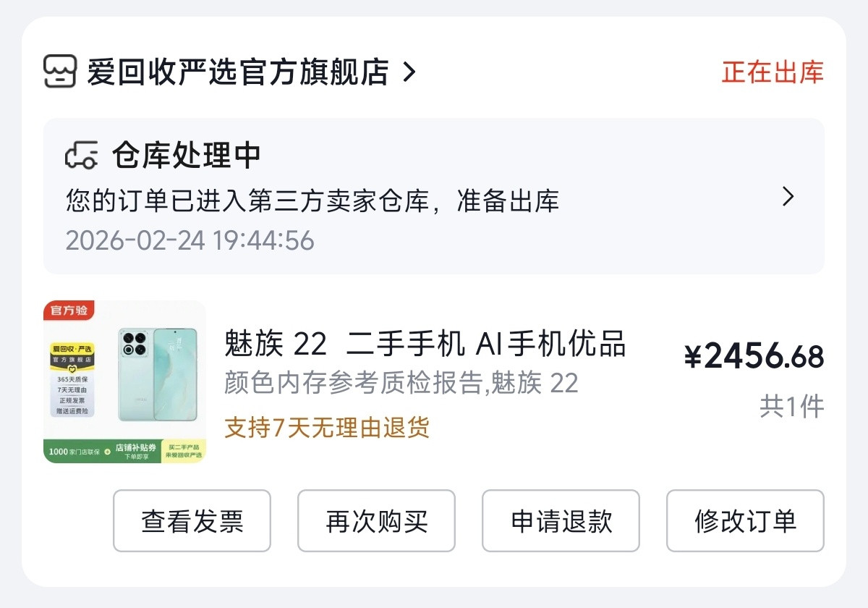Open shipping details via the right arrow chevron
The image size is (868, 608).
(x=787, y=197)
